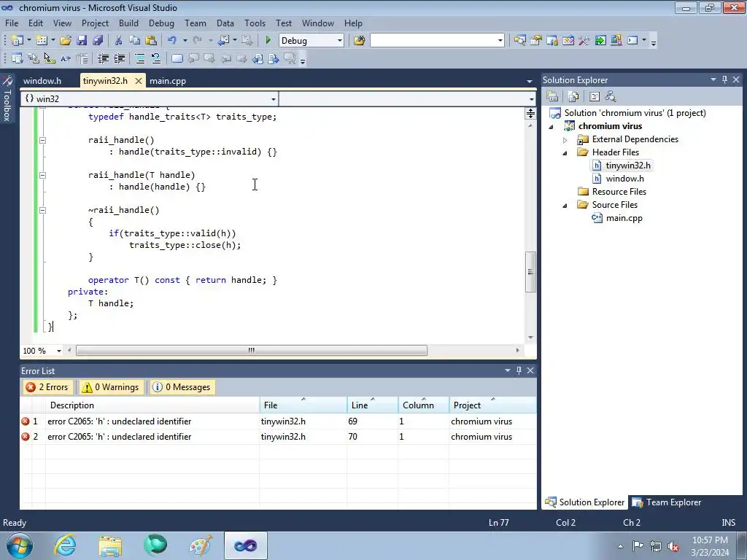Image resolution: width=747 pixels, height=560 pixels.
Task: Click the Add New Item toolbar icon
Action: [42, 41]
